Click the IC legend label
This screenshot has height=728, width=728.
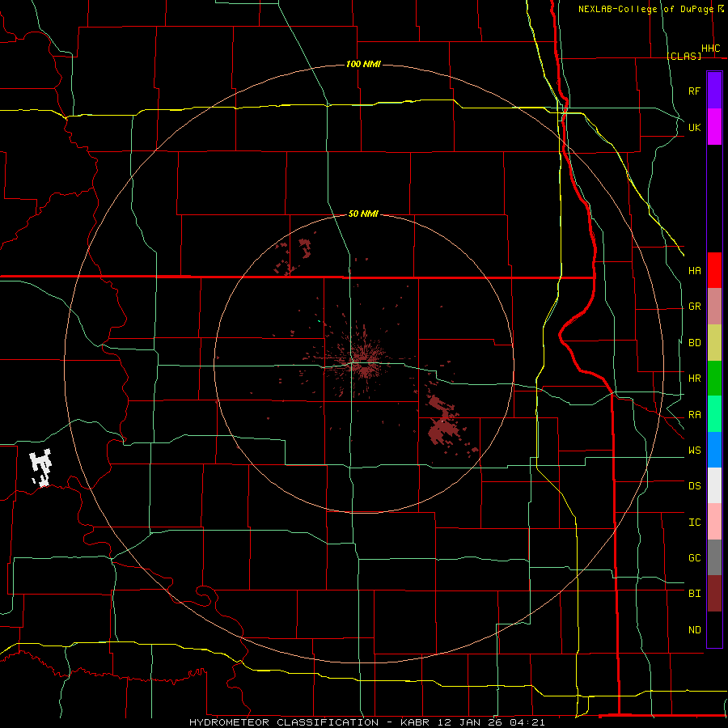click(x=694, y=522)
